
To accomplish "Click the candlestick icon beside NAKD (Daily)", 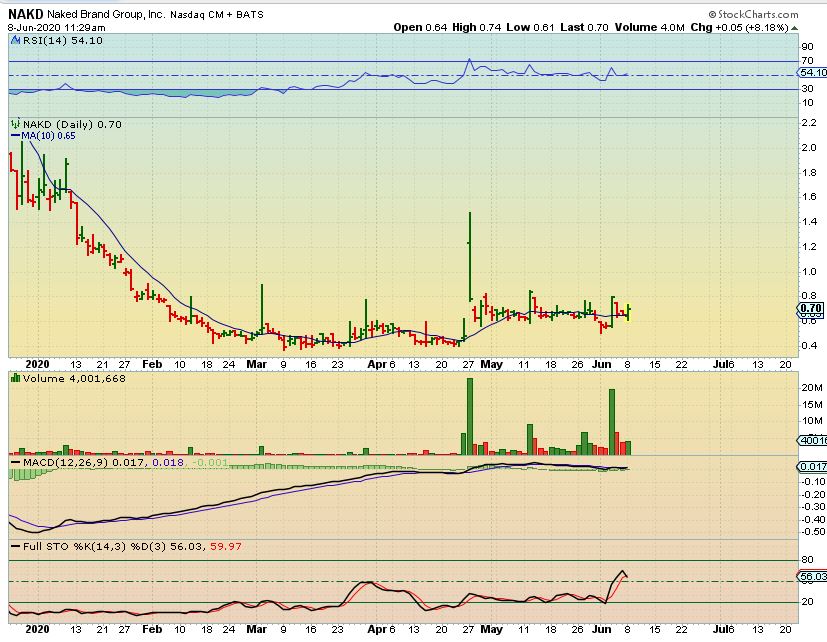I will (x=14, y=124).
